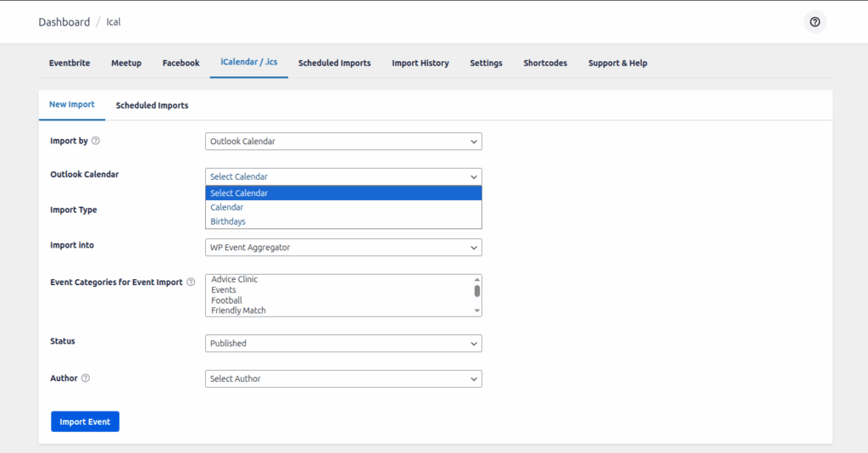Select Calendar option in dropdown list
The height and width of the screenshot is (453, 868).
227,208
